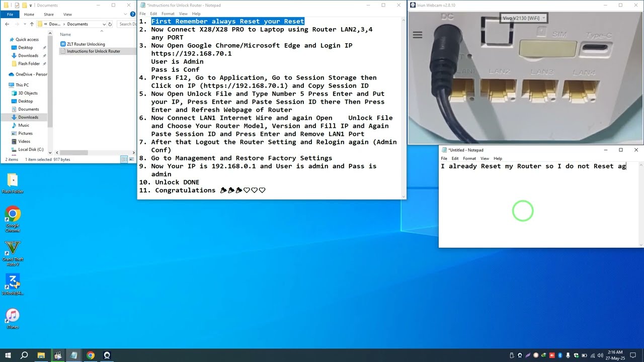This screenshot has height=362, width=644.
Task: Open Google Chrome desktop shortcut
Action: tap(13, 218)
